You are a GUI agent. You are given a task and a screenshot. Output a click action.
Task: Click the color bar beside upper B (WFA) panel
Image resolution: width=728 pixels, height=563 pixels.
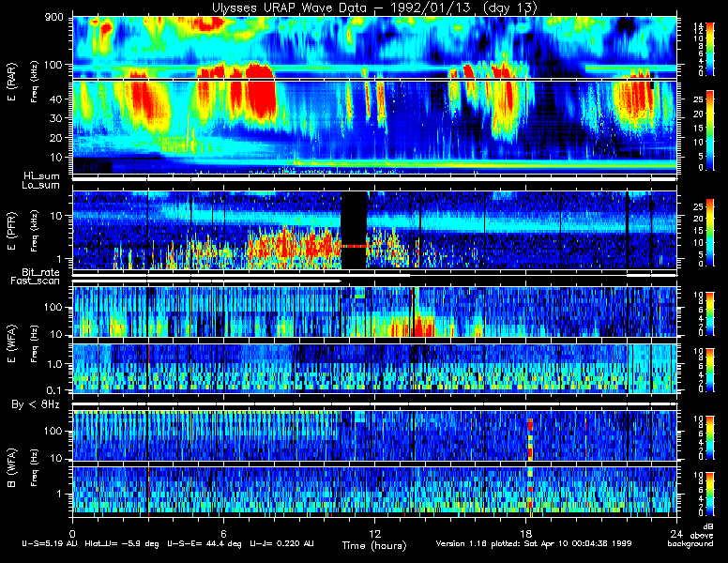coord(710,437)
